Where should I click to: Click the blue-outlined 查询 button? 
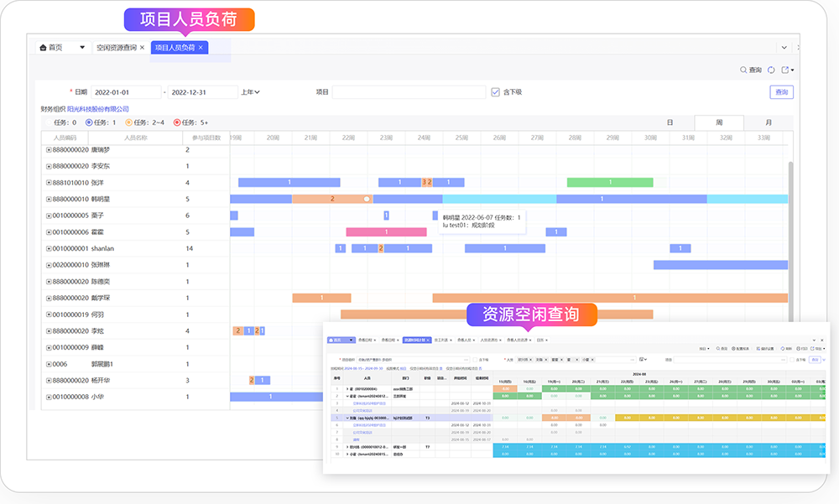[781, 92]
